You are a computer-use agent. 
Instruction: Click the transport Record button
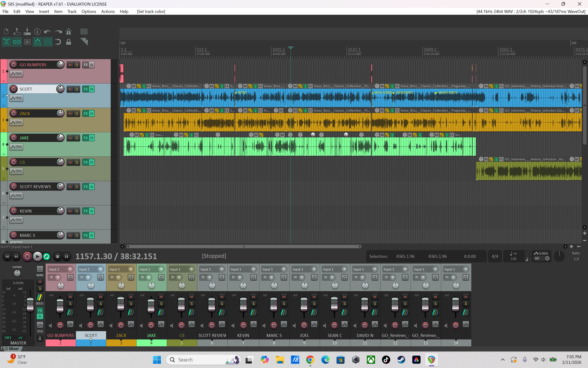(27, 257)
